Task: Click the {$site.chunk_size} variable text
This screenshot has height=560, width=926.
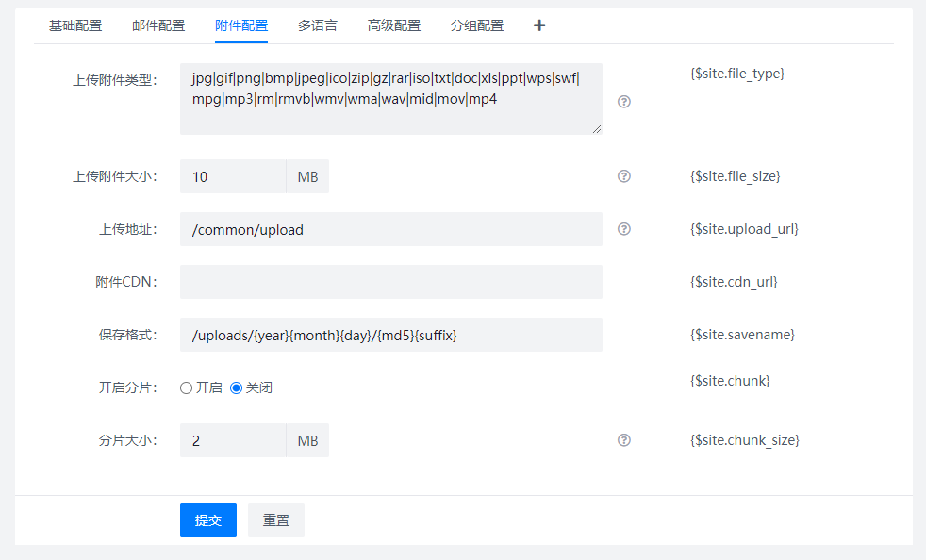Action: [745, 440]
